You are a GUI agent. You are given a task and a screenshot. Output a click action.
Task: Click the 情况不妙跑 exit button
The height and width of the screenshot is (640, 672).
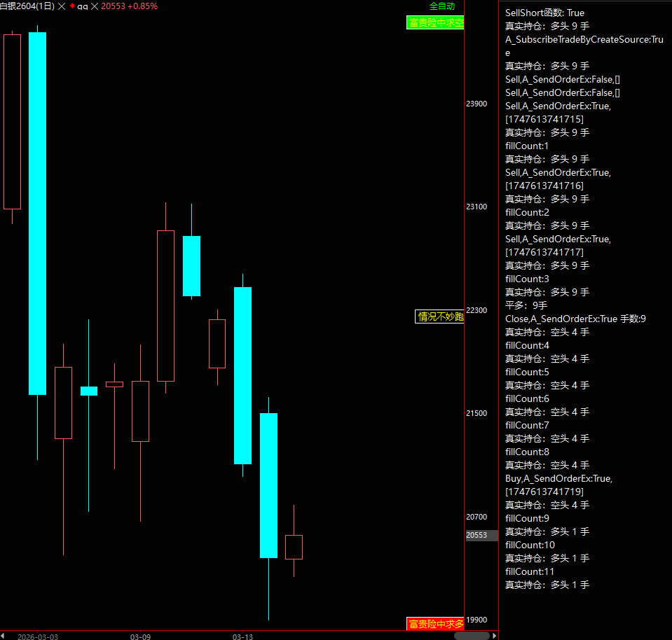440,316
